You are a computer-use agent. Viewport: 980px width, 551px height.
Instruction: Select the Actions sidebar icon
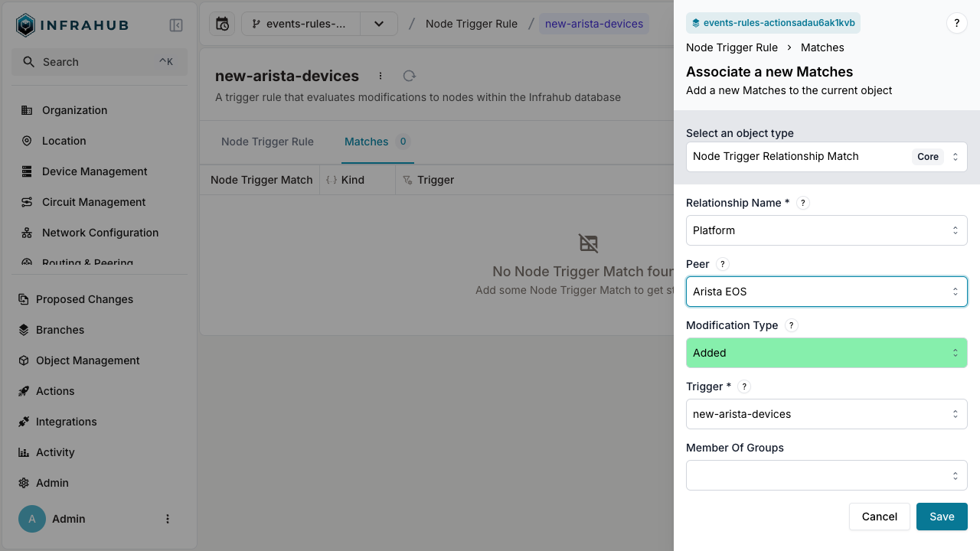pyautogui.click(x=24, y=391)
